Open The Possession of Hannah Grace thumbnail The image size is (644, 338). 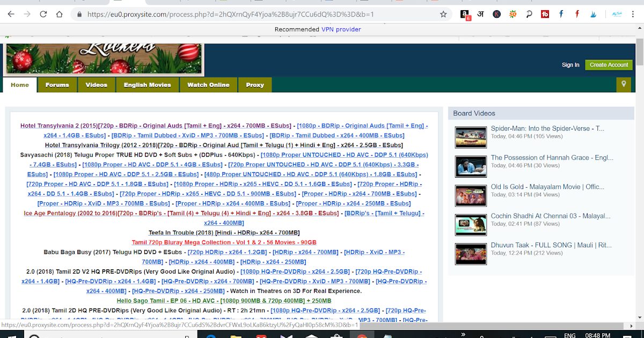(471, 166)
